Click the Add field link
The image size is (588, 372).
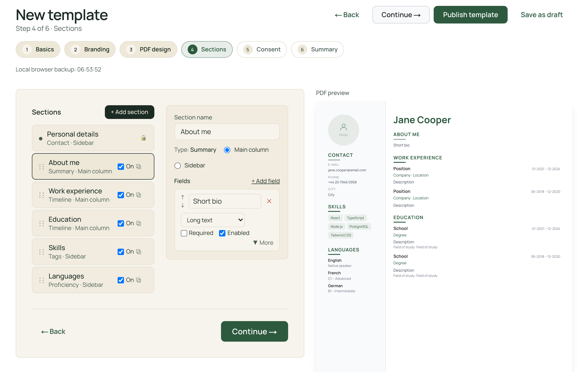point(265,181)
